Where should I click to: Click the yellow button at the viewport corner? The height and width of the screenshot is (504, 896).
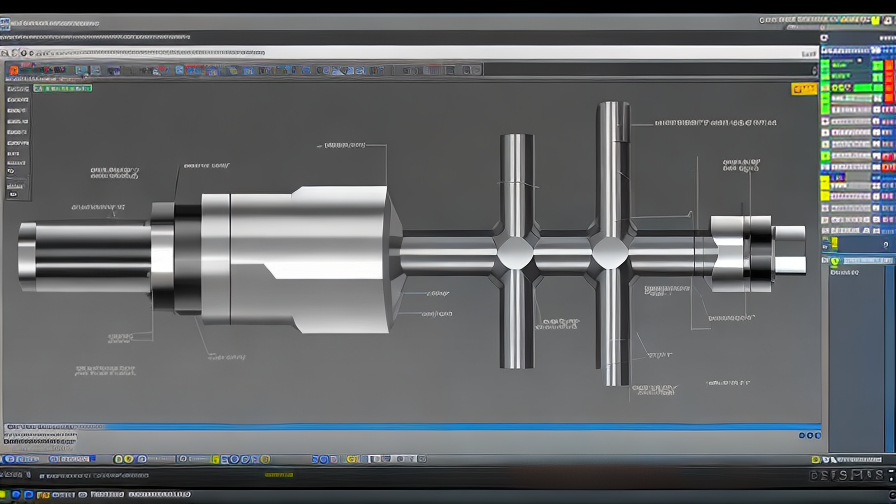tap(804, 89)
